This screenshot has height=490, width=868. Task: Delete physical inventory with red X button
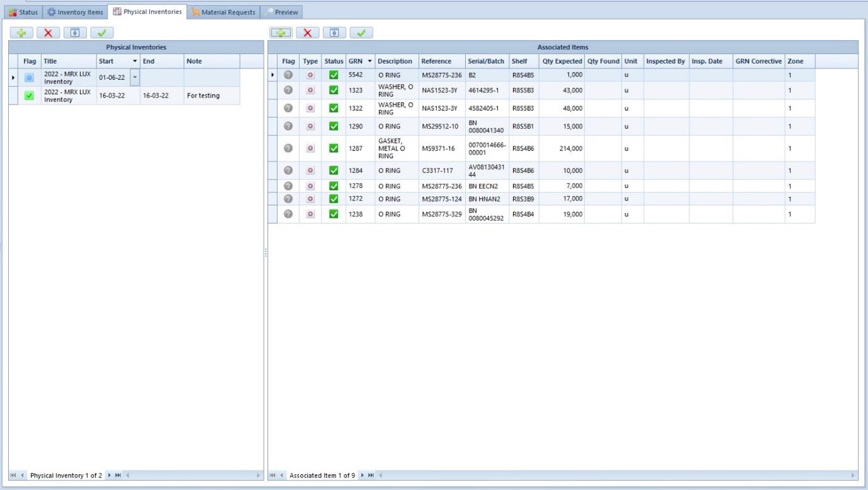click(x=48, y=33)
